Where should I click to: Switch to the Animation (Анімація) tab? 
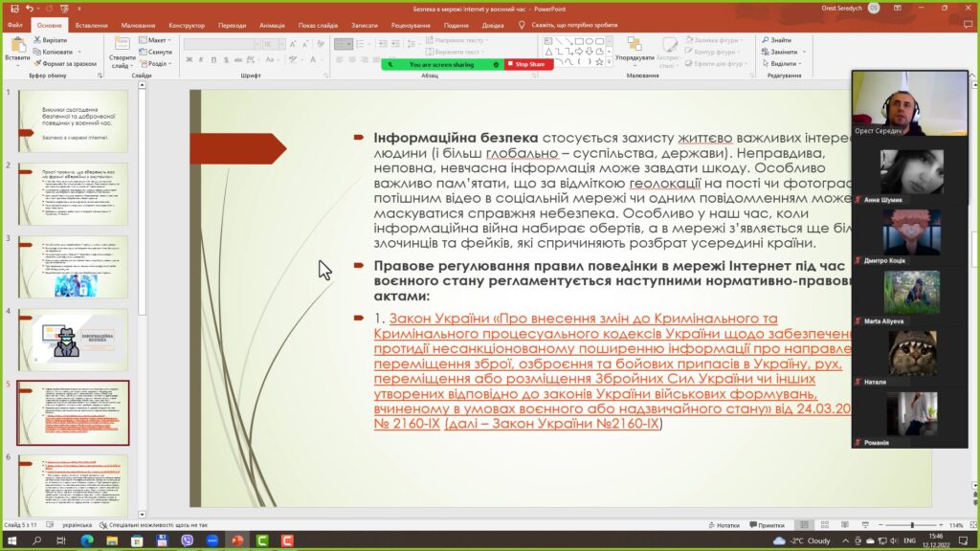(271, 25)
